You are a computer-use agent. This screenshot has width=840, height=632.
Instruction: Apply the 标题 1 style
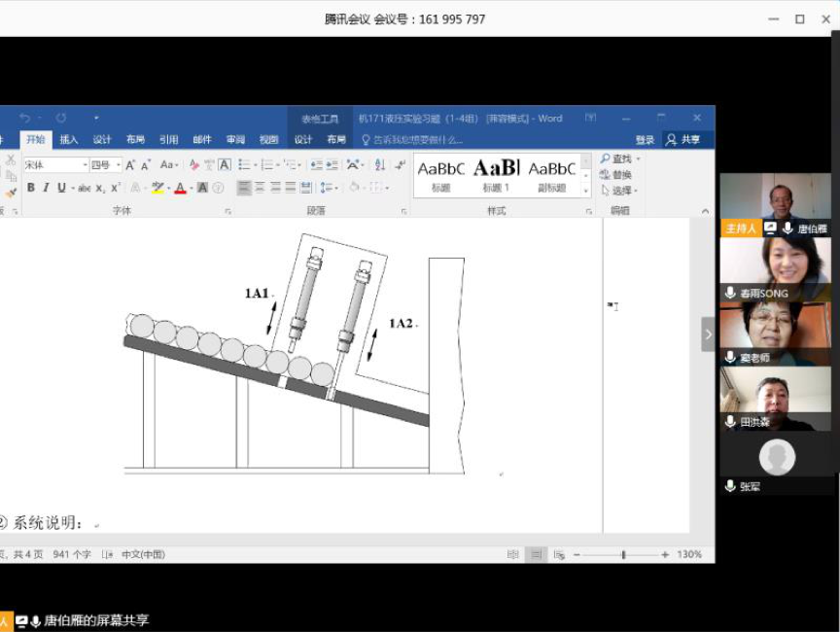click(496, 173)
